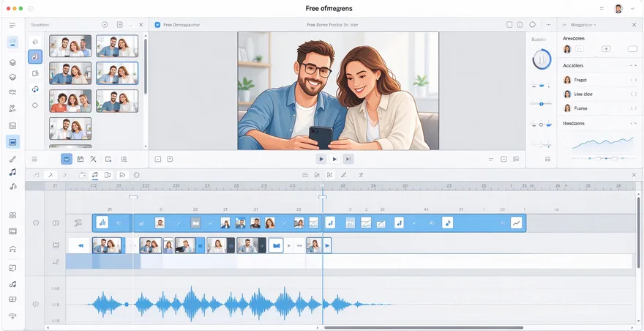Switch to the diamond shape media tab

35,105
